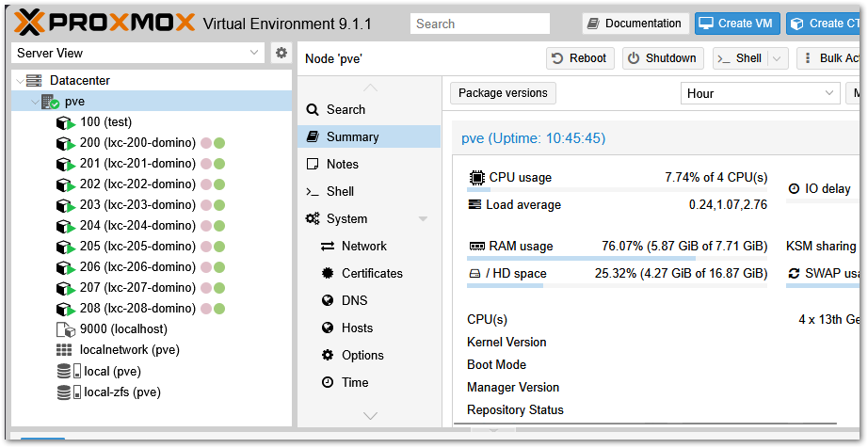Viewport: 868px width, 448px height.
Task: Click the arrows icon beside Network
Action: (x=328, y=247)
